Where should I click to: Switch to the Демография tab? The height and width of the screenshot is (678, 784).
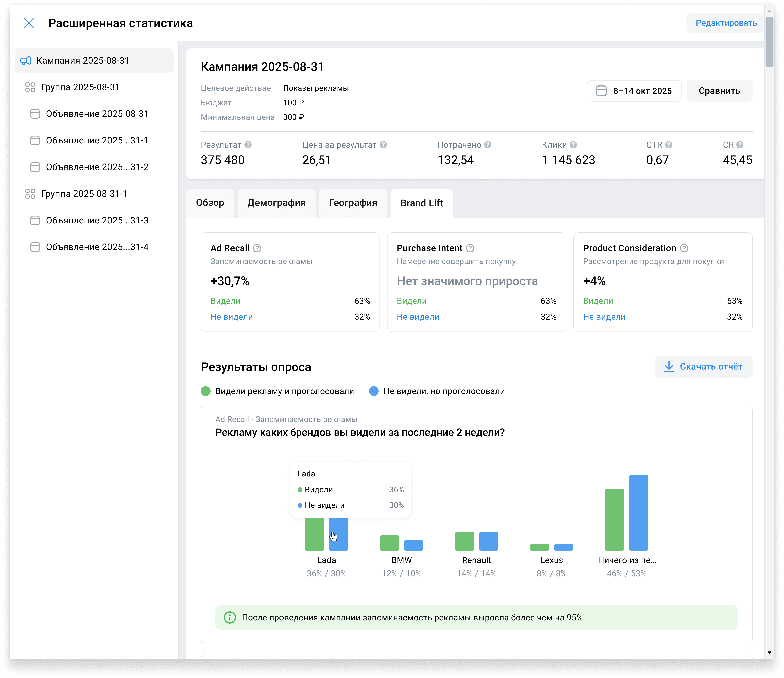276,203
